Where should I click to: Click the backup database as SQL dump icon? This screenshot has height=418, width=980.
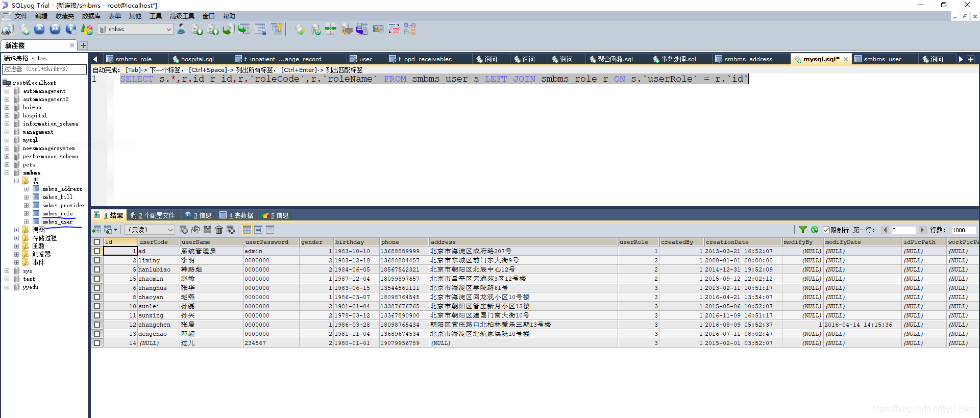click(x=213, y=29)
